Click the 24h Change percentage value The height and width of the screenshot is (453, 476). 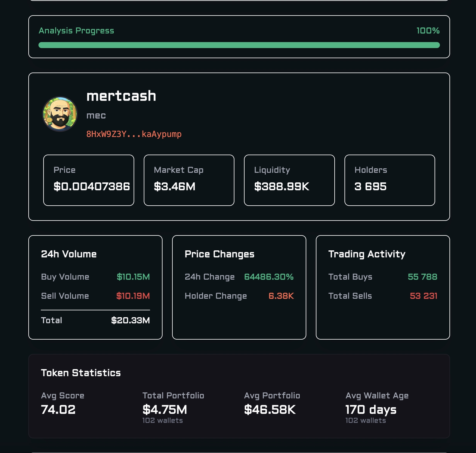click(269, 277)
